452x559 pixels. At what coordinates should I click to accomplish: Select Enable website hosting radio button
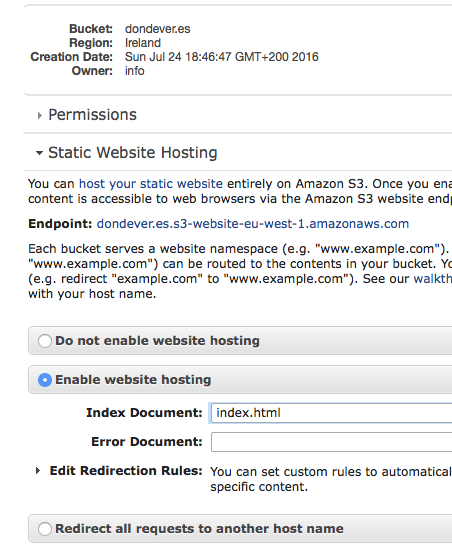[45, 380]
